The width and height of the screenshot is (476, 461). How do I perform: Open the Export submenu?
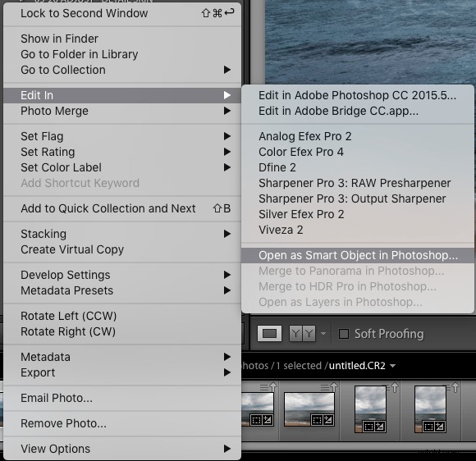click(122, 372)
